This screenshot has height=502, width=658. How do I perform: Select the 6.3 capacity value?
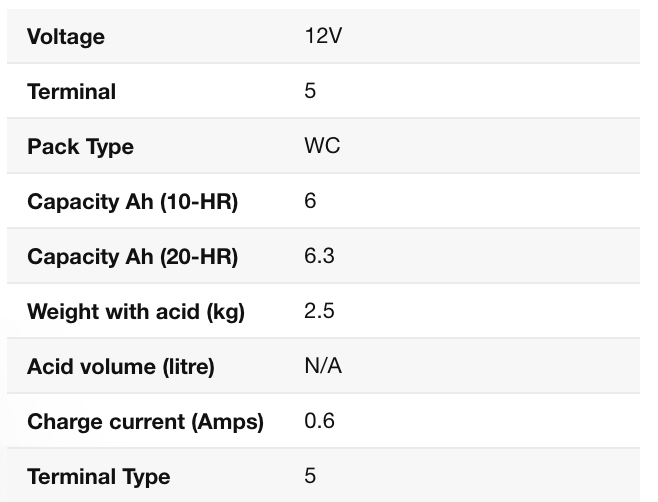pyautogui.click(x=319, y=256)
